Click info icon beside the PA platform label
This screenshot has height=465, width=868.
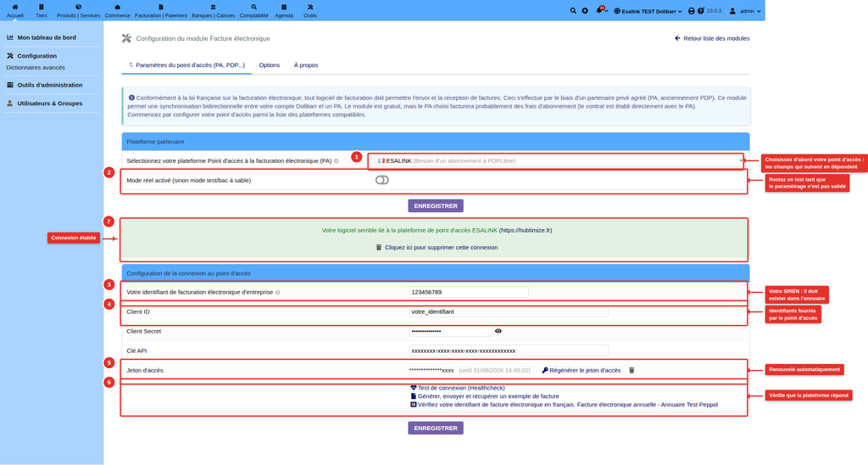click(x=336, y=161)
